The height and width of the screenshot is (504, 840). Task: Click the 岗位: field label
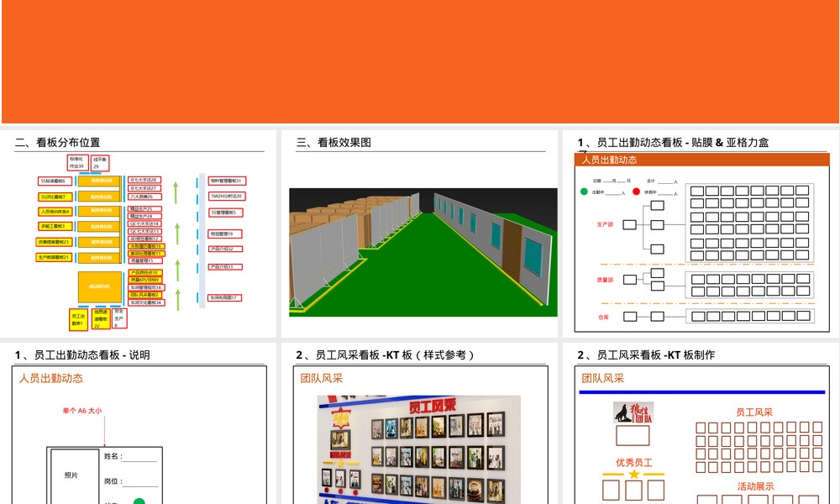point(113,481)
